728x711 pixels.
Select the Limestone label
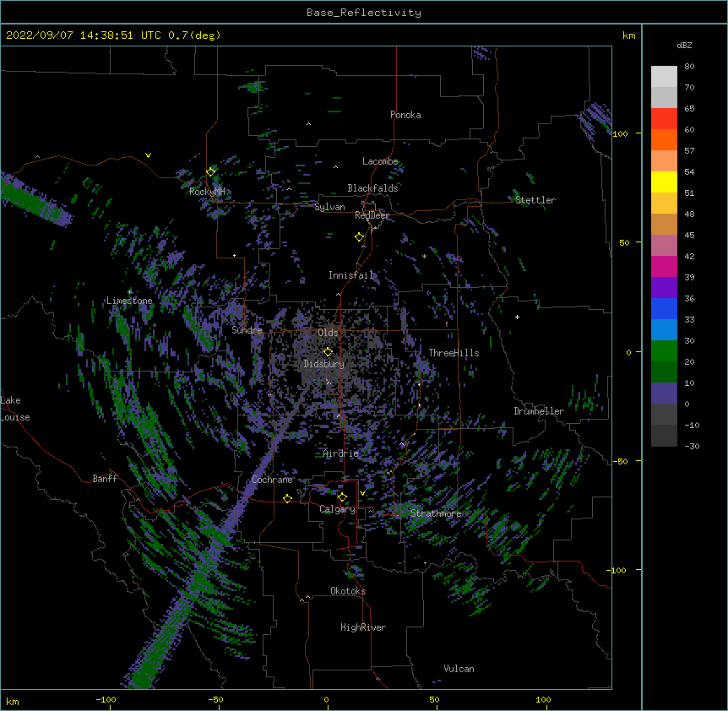129,301
